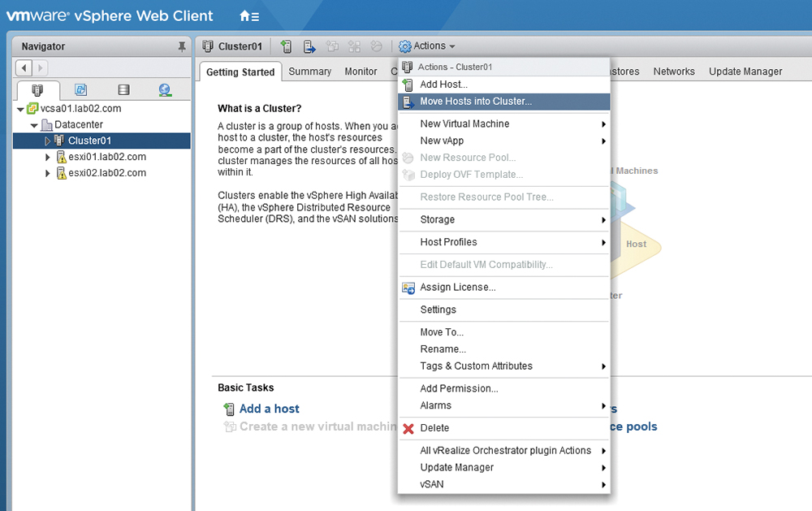Switch to VMs and Templates view
Image resolution: width=812 pixels, height=511 pixels.
[80, 90]
